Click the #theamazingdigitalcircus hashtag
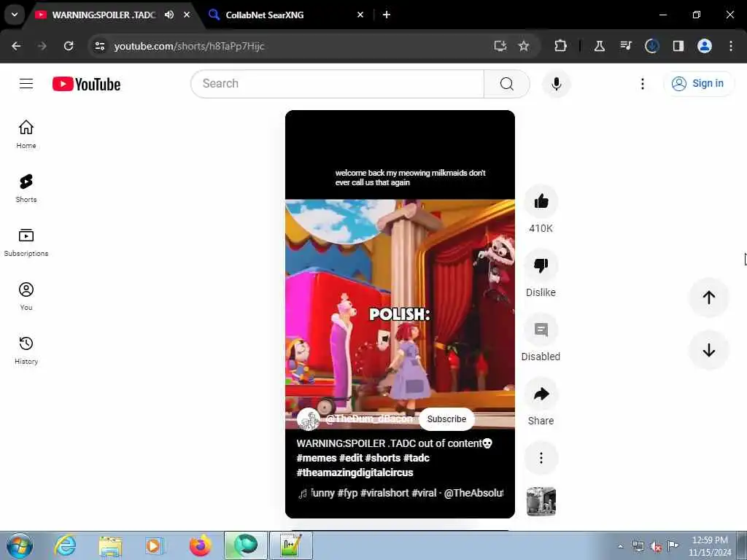Viewport: 747px width, 560px height. click(355, 472)
